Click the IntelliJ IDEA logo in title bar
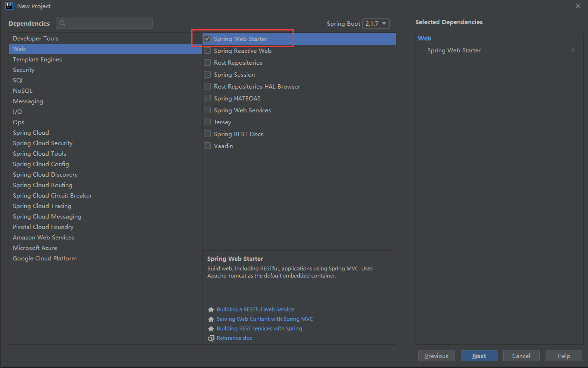 click(x=9, y=6)
